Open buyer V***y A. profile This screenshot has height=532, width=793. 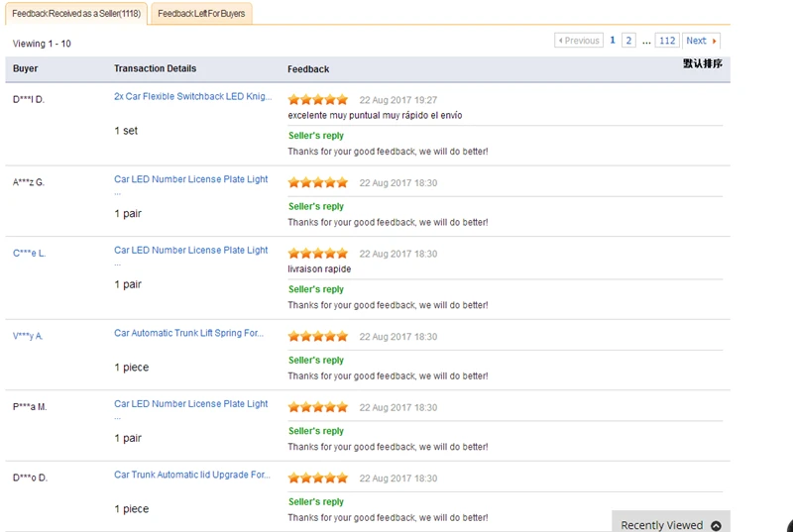pyautogui.click(x=28, y=336)
